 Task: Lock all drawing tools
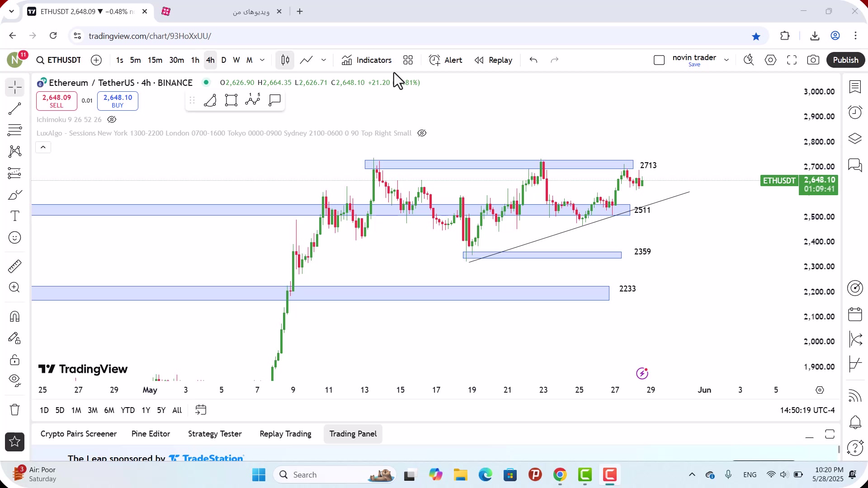click(x=15, y=360)
